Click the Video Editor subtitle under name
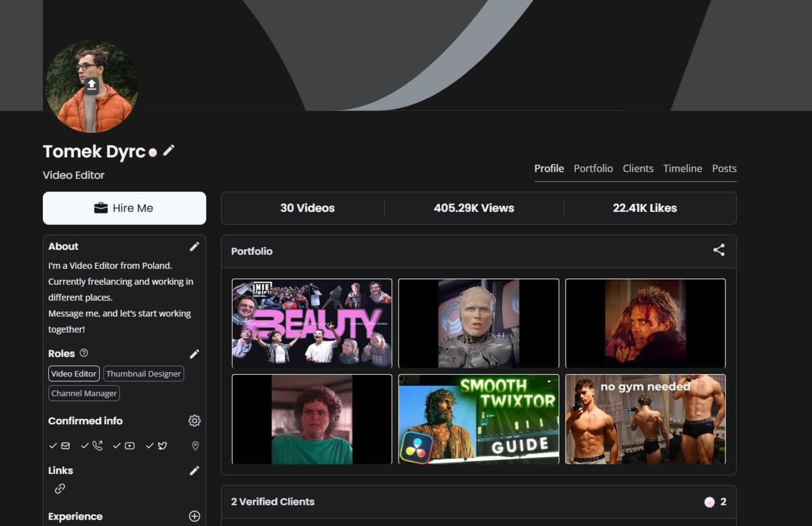 pos(74,175)
